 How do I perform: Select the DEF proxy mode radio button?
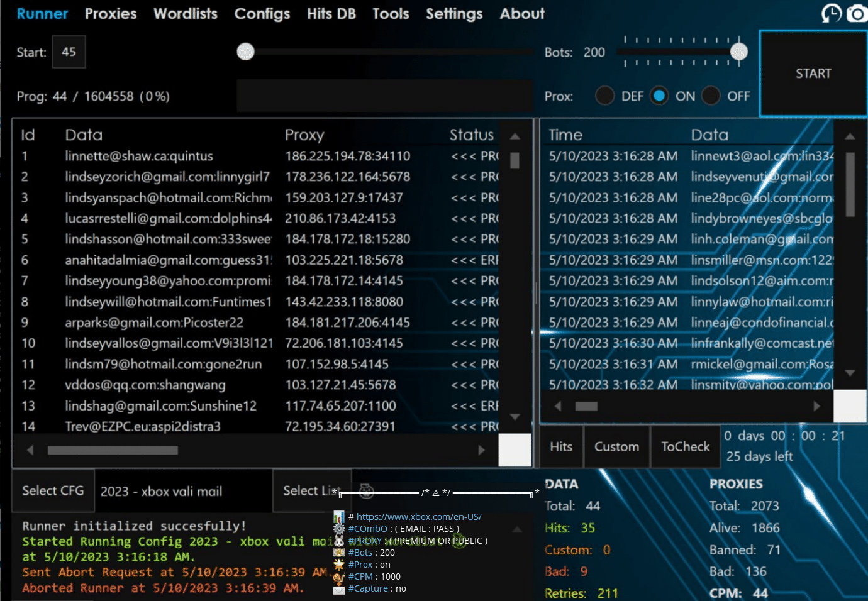604,96
